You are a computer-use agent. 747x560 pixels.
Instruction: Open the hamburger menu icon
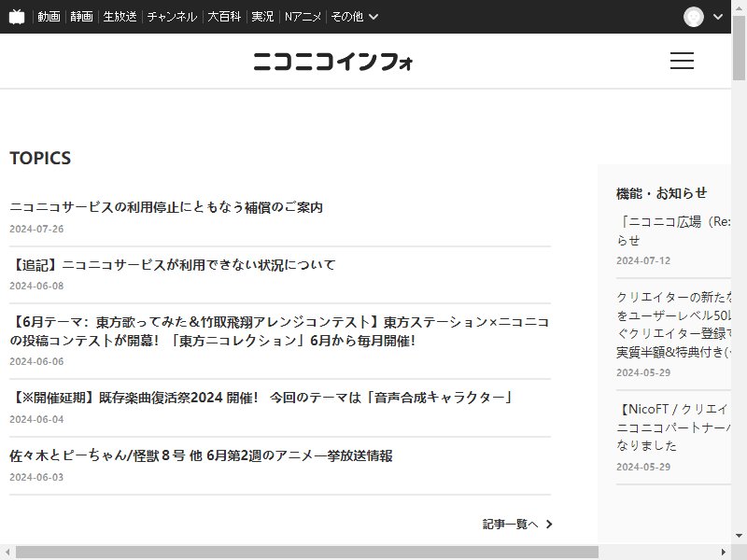coord(682,61)
